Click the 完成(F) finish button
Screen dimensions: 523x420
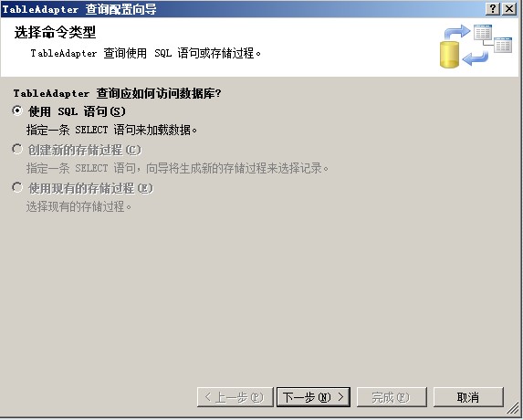pyautogui.click(x=392, y=397)
